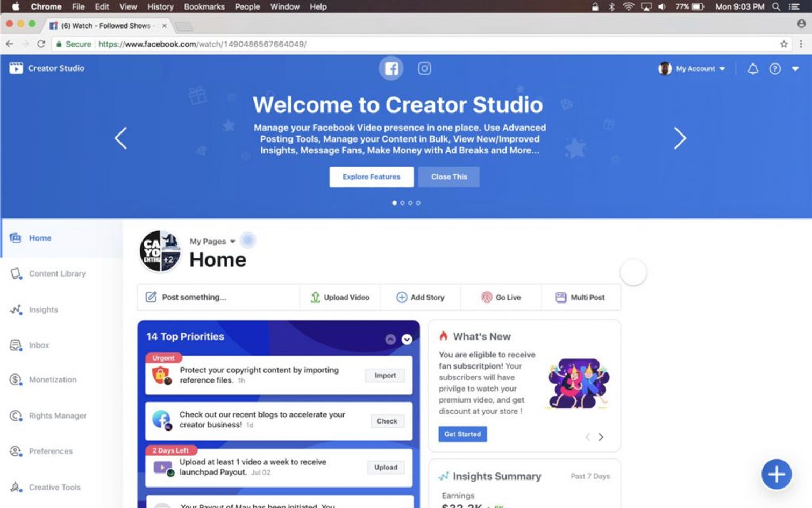The width and height of the screenshot is (812, 508).
Task: Go to previous banner slide
Action: (120, 138)
